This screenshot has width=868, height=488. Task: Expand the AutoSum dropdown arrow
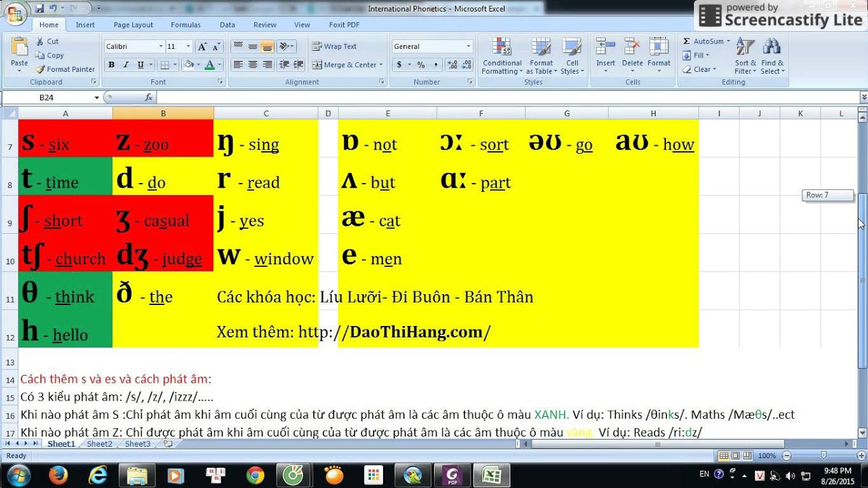point(728,41)
